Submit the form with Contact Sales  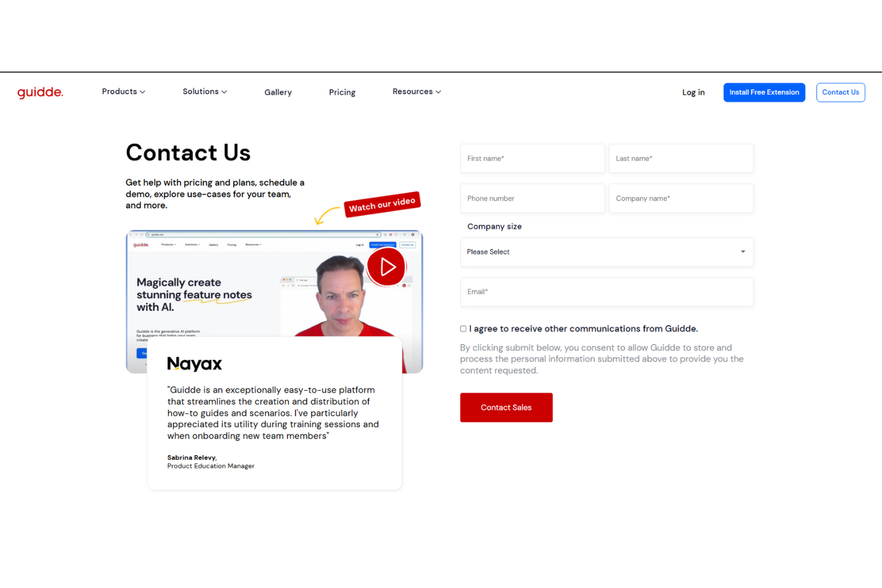(506, 407)
